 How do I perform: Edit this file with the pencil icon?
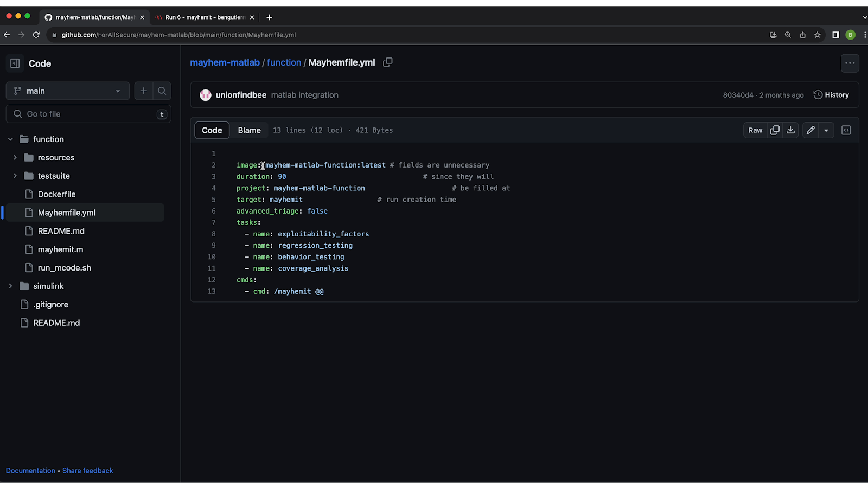tap(810, 130)
